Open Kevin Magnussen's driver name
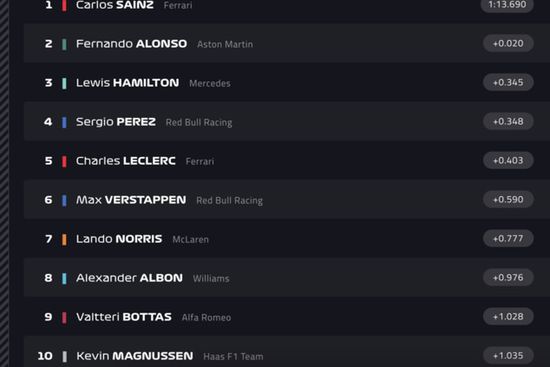550x367 pixels. click(x=135, y=356)
